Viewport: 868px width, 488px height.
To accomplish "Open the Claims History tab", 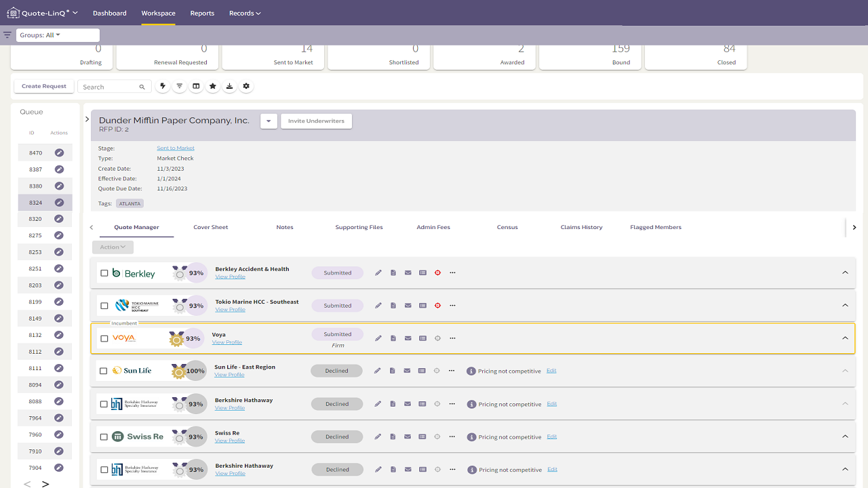I will coord(581,227).
